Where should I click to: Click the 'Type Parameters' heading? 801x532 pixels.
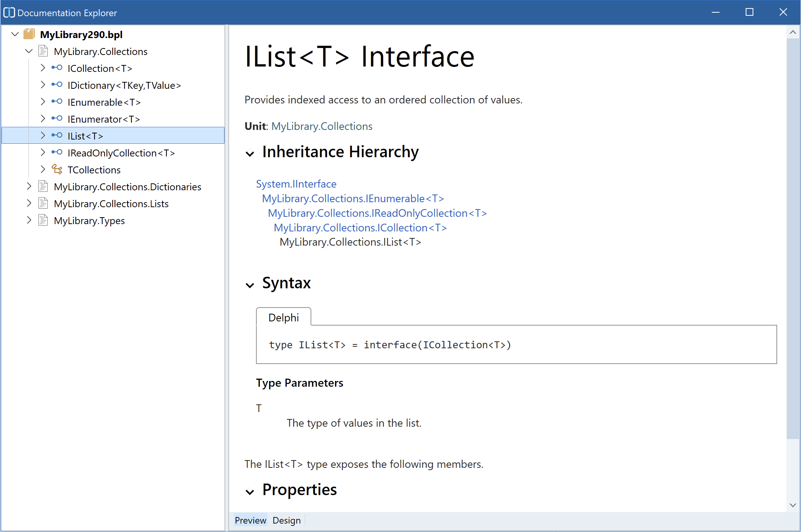299,383
